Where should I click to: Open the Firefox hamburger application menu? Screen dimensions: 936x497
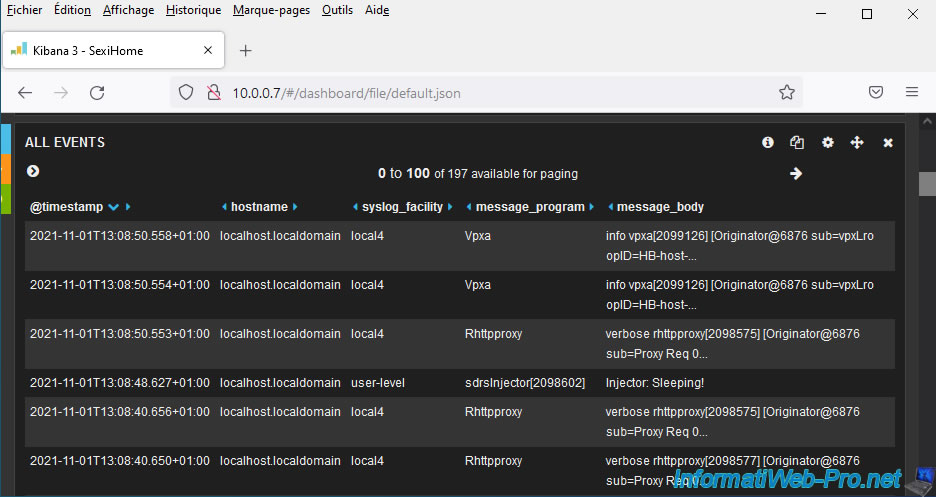pyautogui.click(x=912, y=92)
